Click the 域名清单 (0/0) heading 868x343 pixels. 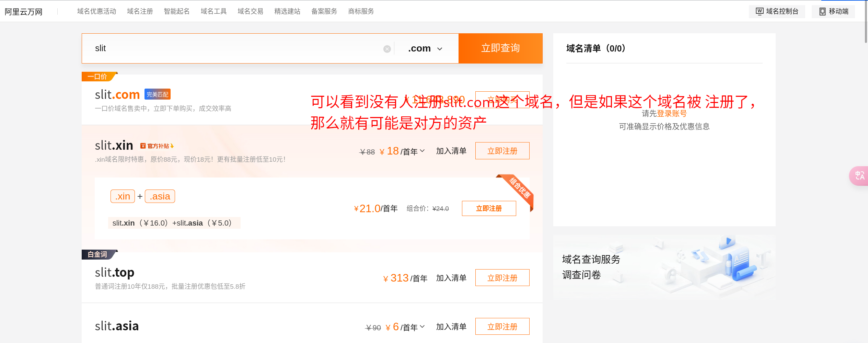coord(596,48)
